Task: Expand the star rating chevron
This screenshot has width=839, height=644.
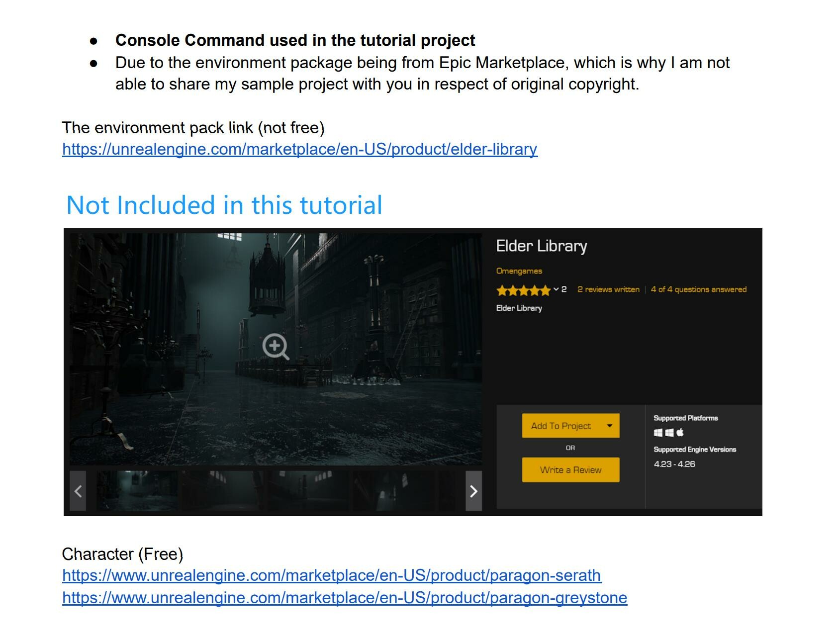Action: pyautogui.click(x=556, y=289)
